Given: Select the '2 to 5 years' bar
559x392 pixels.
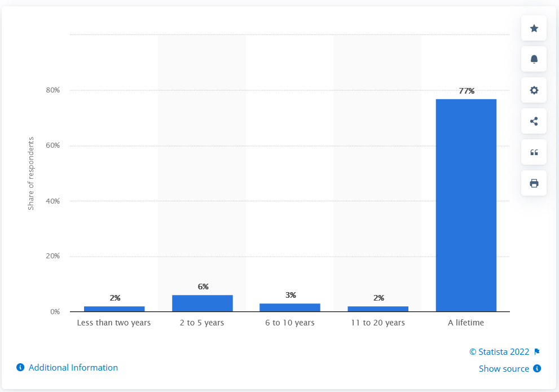Looking at the screenshot, I should click(x=202, y=303).
